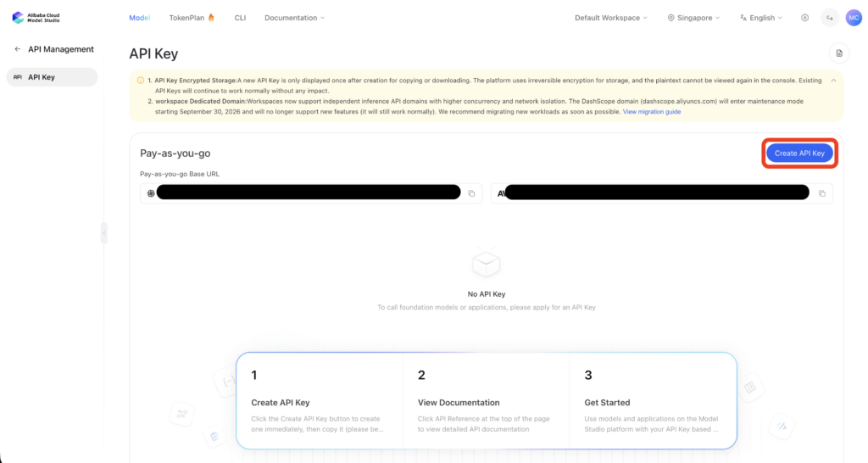Open the settings gear icon in header

(x=805, y=18)
